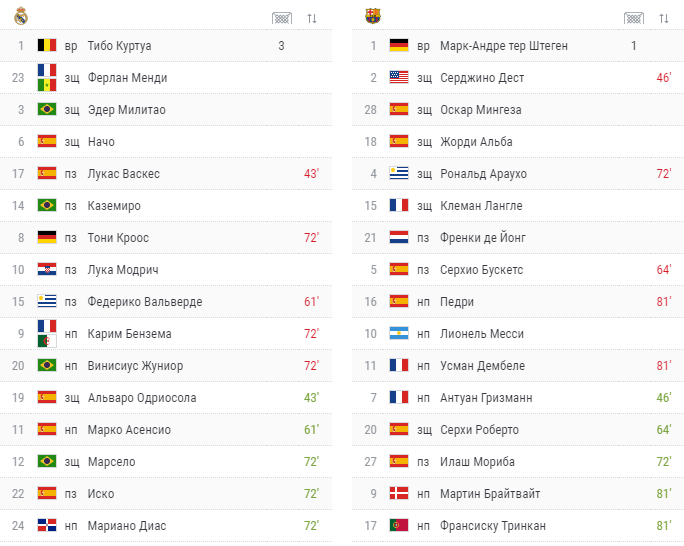
Task: Click Федерико Вальверде in the lineup
Action: [x=145, y=302]
